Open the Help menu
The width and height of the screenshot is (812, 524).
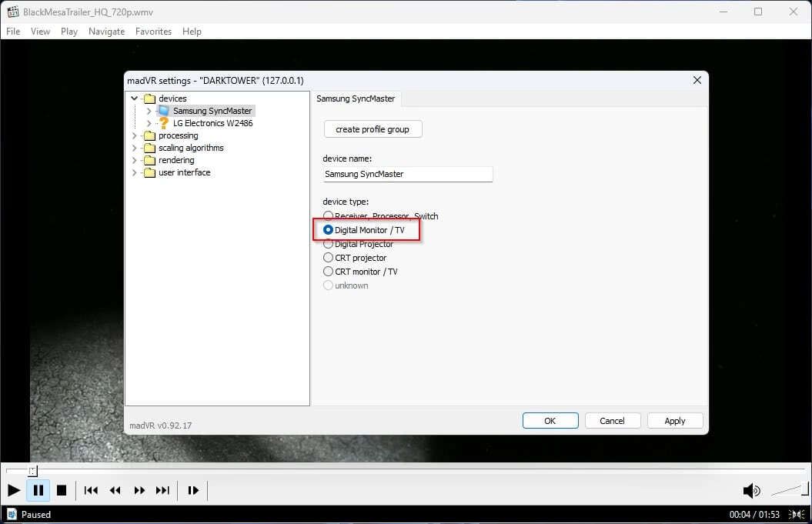click(x=192, y=31)
